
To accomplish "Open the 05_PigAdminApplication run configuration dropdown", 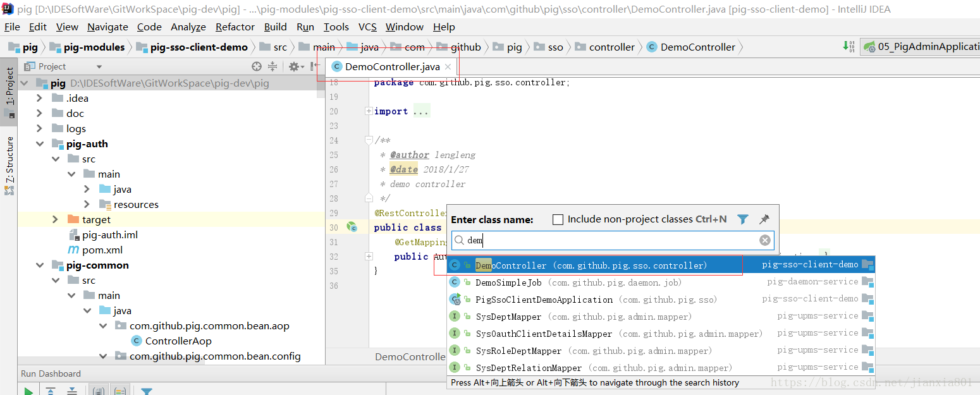I will tap(920, 47).
